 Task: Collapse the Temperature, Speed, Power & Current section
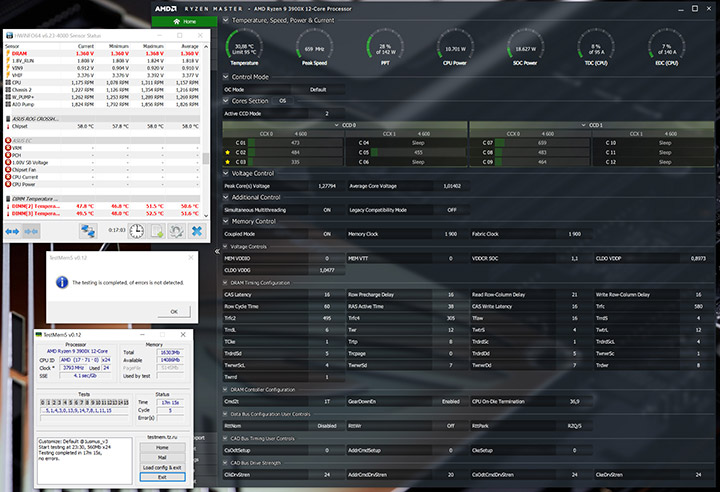[x=225, y=20]
